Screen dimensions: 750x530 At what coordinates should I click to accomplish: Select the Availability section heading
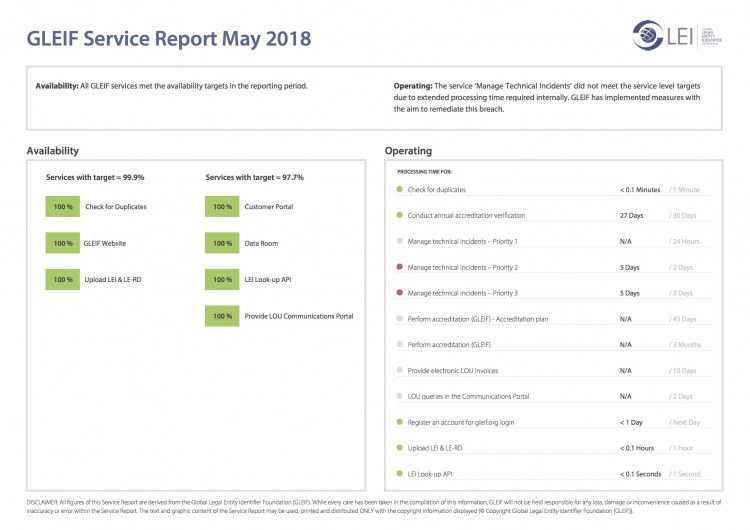point(53,151)
